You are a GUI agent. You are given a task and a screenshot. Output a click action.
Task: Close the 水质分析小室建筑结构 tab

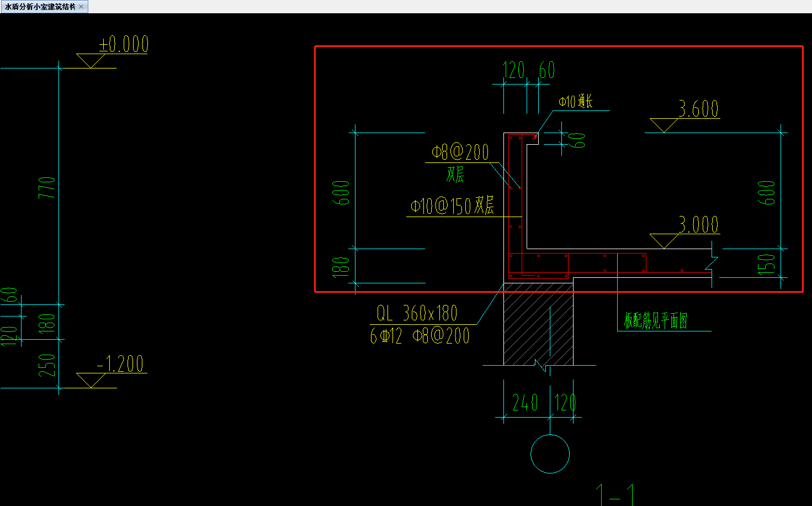tap(81, 7)
